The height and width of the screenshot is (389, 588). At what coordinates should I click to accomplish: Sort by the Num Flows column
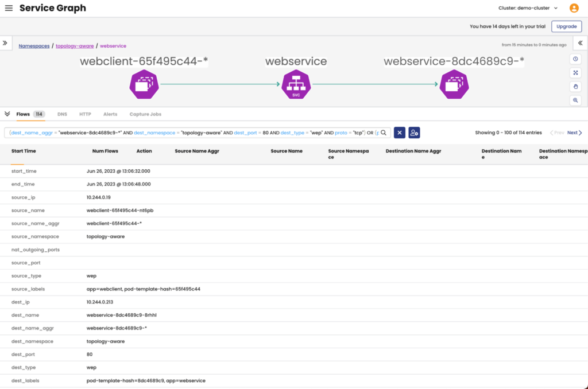(105, 151)
